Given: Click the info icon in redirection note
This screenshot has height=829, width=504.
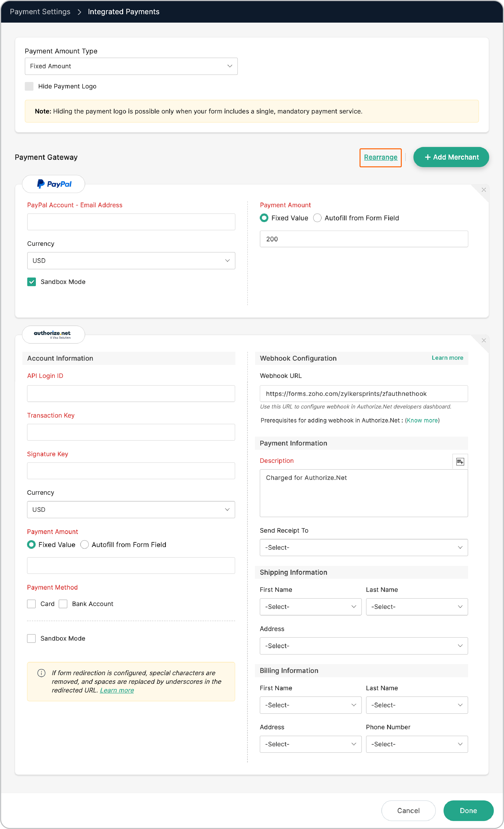Looking at the screenshot, I should pos(41,673).
